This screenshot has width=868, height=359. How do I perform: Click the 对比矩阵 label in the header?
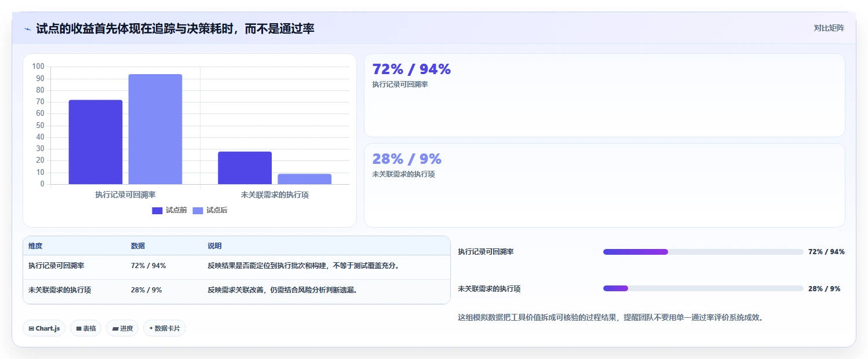[829, 28]
